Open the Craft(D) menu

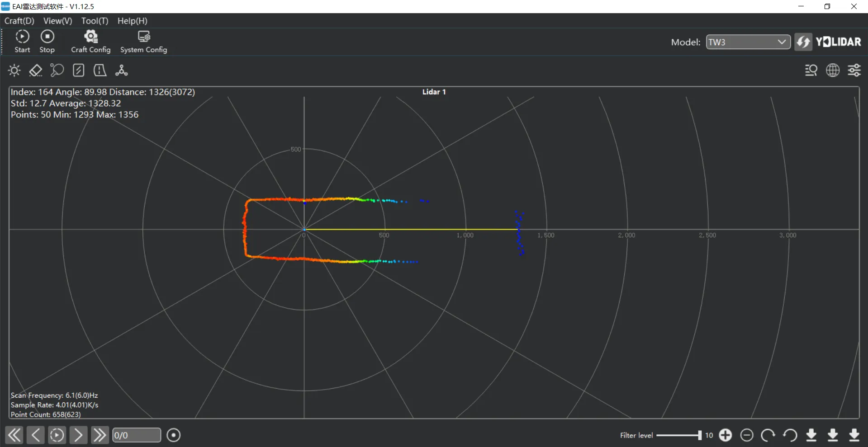click(19, 21)
